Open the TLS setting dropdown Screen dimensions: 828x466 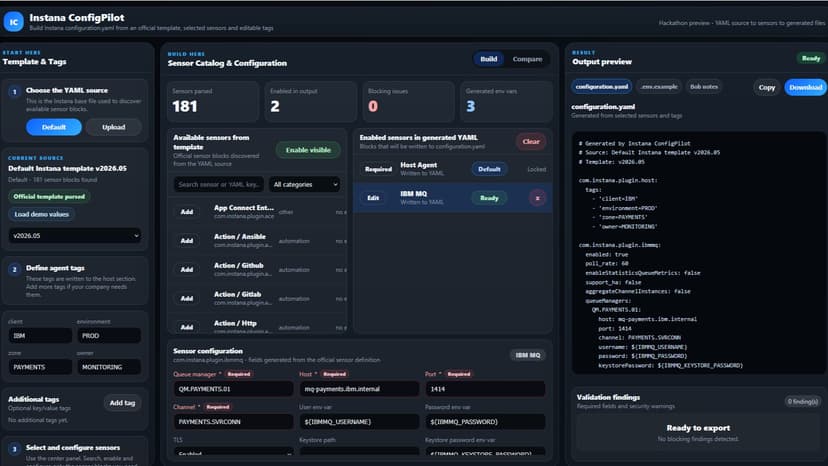[233, 452]
